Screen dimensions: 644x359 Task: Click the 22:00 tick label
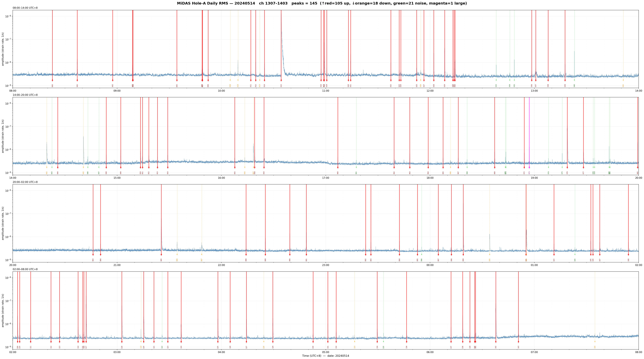pyautogui.click(x=221, y=265)
